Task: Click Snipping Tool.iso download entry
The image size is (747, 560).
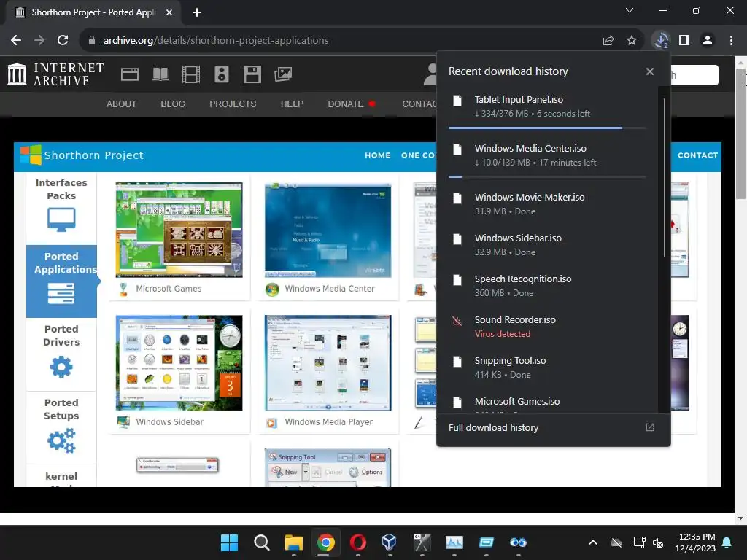Action: tap(547, 367)
